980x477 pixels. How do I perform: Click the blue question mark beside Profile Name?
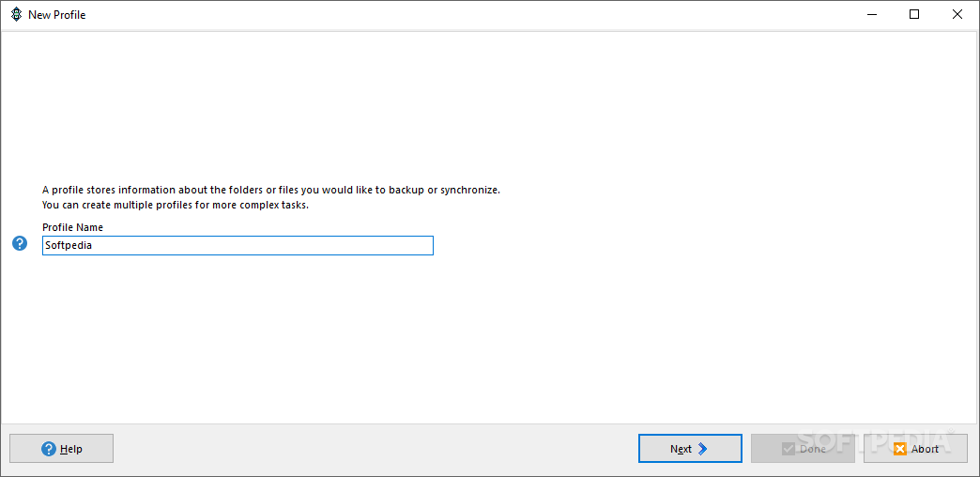click(x=20, y=244)
